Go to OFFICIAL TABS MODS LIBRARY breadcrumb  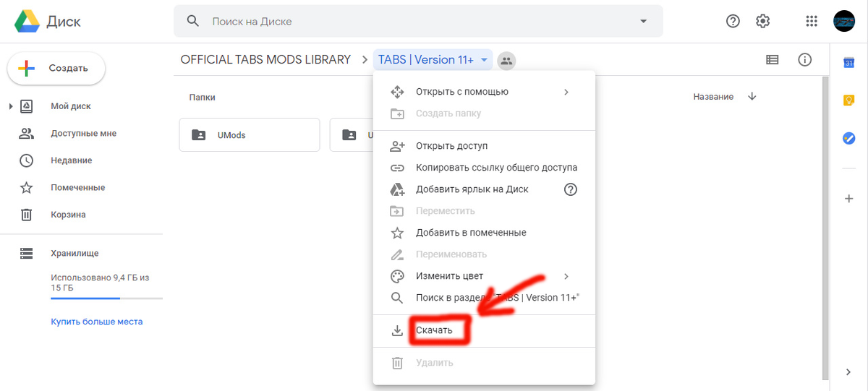pos(265,60)
